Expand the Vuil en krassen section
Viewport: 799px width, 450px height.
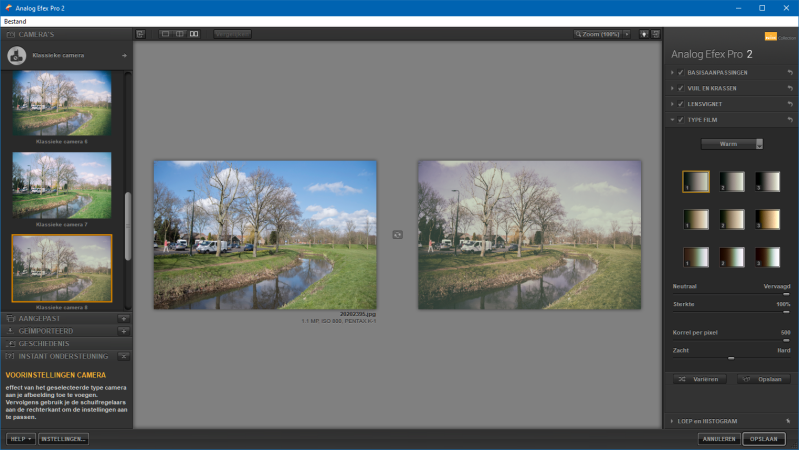coord(672,88)
